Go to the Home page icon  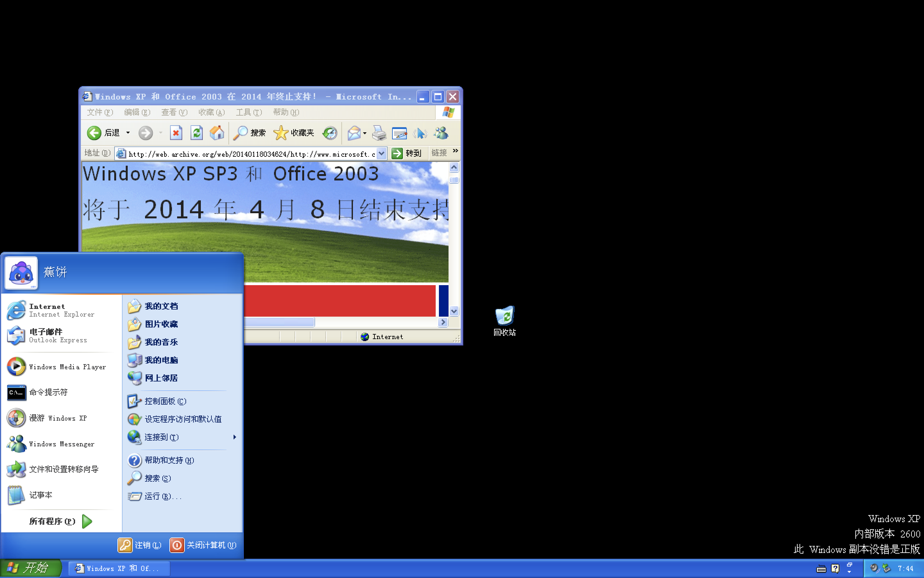click(x=217, y=133)
